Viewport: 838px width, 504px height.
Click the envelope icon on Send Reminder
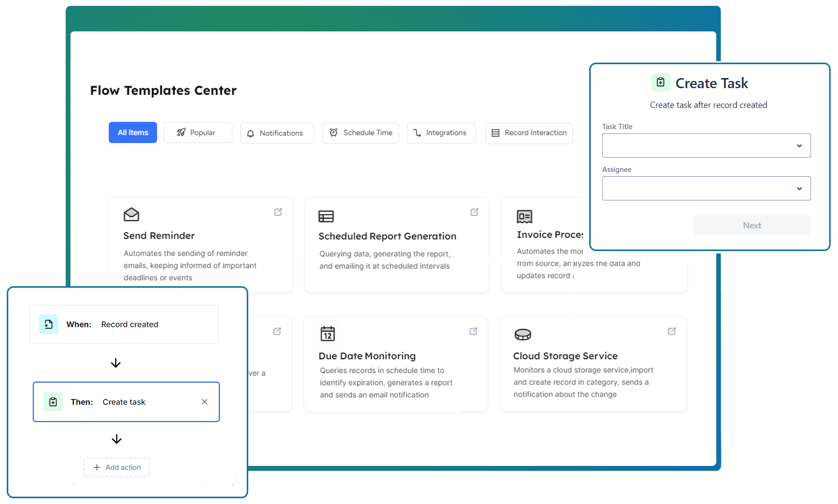[x=131, y=214]
